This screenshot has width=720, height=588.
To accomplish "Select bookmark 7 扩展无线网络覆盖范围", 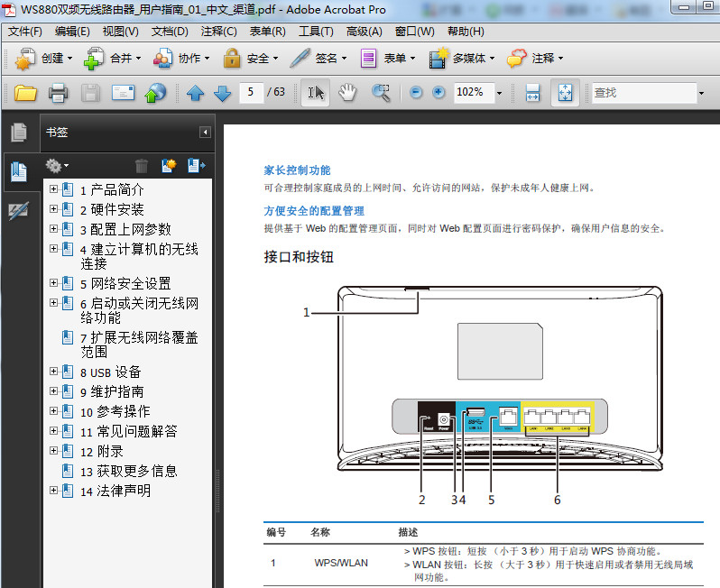I will click(x=139, y=345).
